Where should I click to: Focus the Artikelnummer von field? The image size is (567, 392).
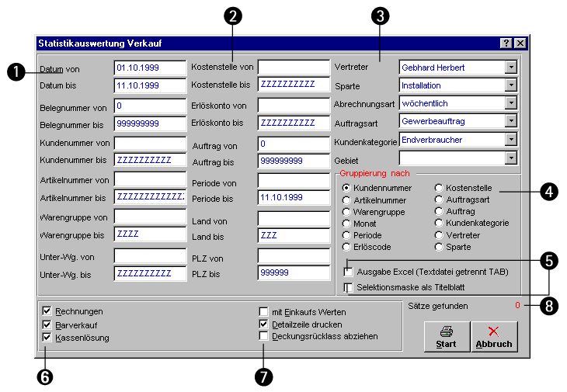(x=150, y=179)
